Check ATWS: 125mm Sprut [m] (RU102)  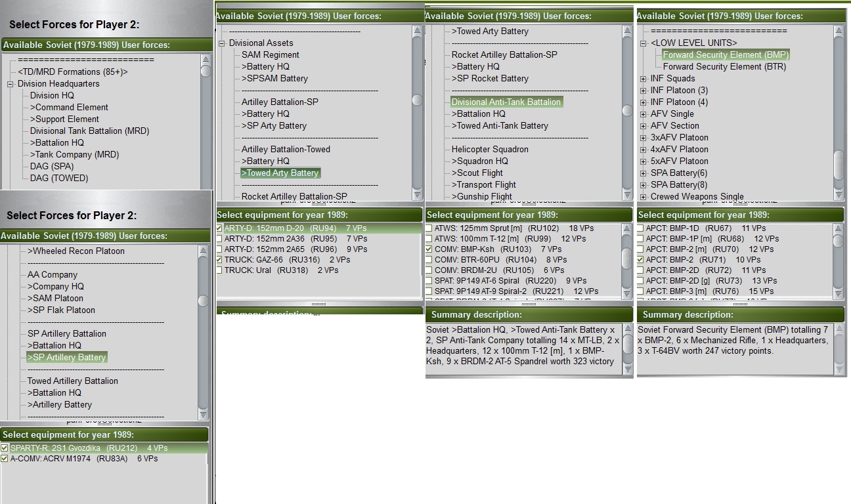pos(429,228)
